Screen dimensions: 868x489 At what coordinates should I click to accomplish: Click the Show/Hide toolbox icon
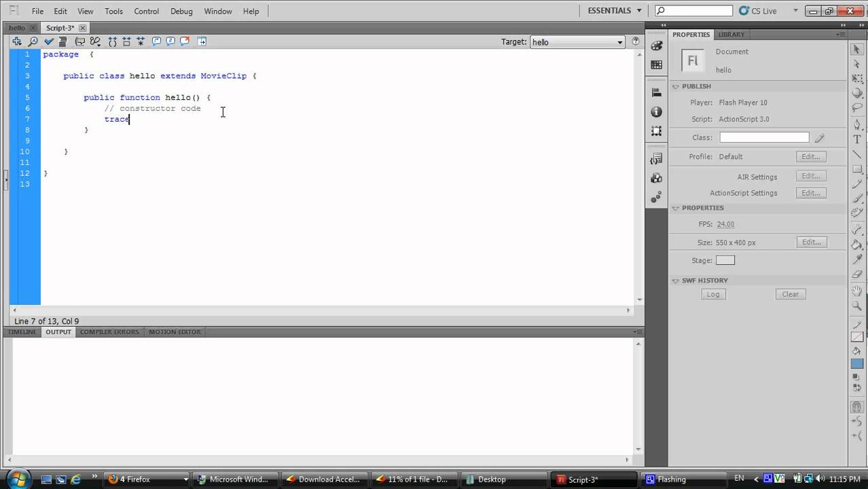(202, 41)
